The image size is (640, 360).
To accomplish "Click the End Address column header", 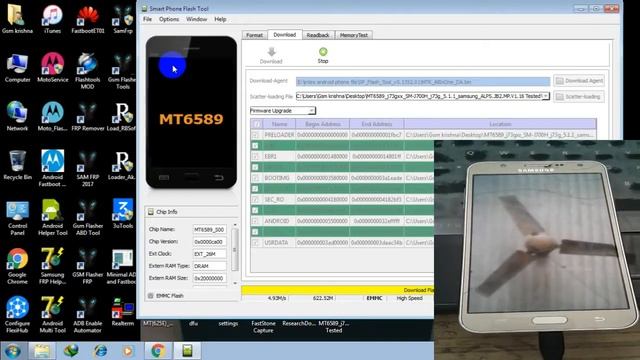I will [x=377, y=124].
